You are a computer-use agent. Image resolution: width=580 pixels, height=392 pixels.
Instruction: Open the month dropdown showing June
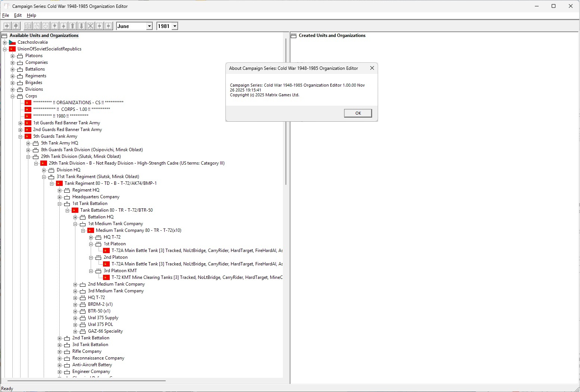pyautogui.click(x=149, y=26)
